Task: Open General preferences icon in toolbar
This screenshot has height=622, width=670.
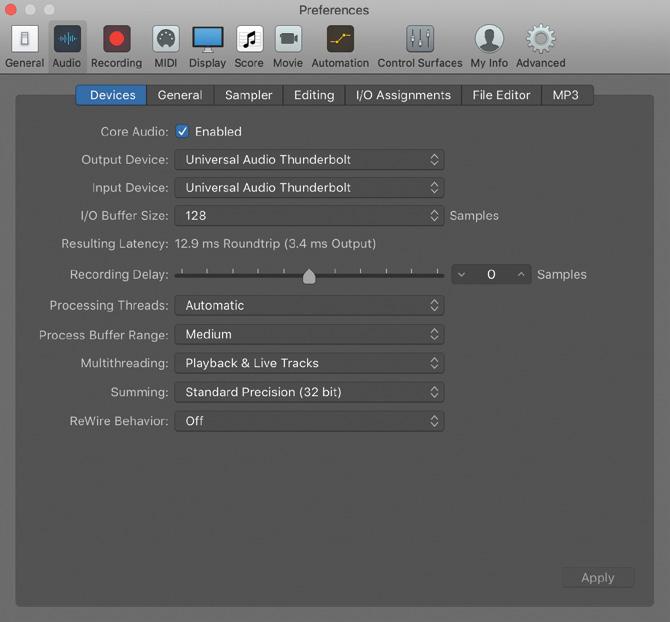Action: tap(24, 39)
